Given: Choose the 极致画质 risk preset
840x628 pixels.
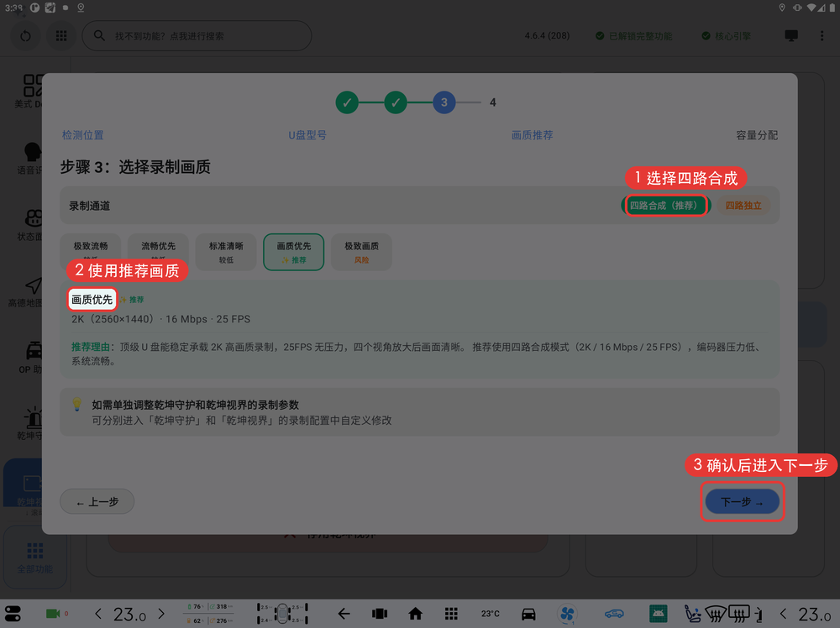Looking at the screenshot, I should pyautogui.click(x=361, y=252).
